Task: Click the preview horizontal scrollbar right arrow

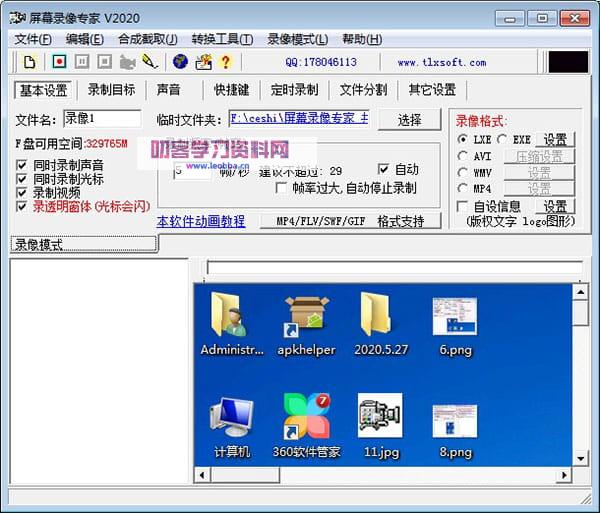Action: click(564, 475)
